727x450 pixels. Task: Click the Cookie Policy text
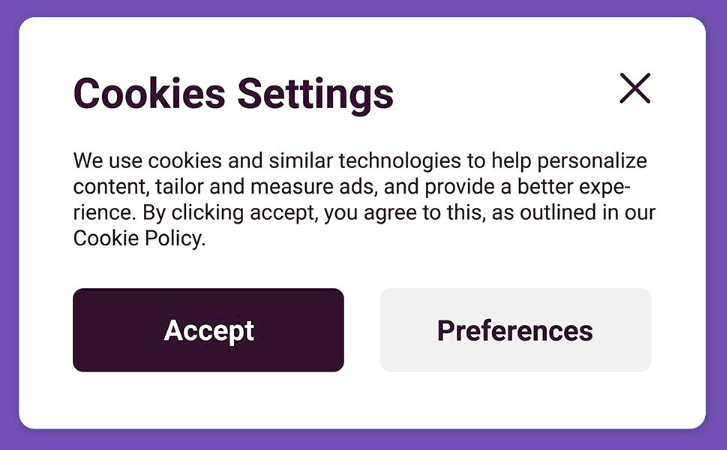(138, 238)
